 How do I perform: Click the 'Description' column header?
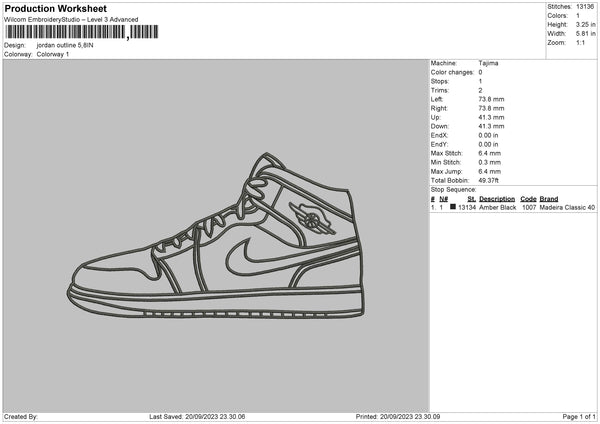[497, 199]
